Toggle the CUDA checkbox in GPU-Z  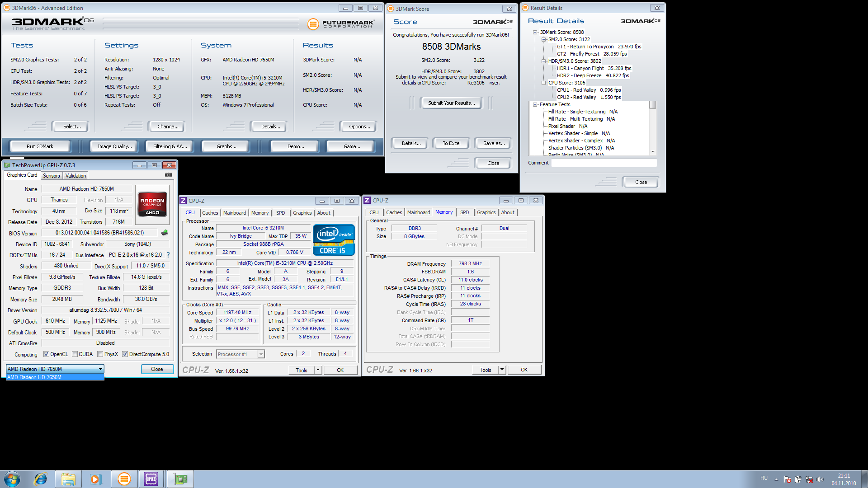pos(75,354)
